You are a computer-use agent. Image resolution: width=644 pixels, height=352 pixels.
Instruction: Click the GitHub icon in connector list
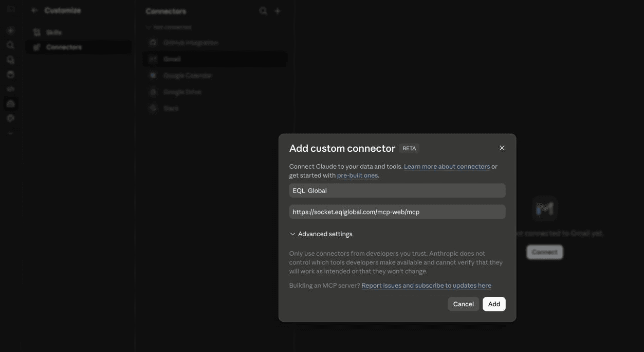pyautogui.click(x=153, y=43)
